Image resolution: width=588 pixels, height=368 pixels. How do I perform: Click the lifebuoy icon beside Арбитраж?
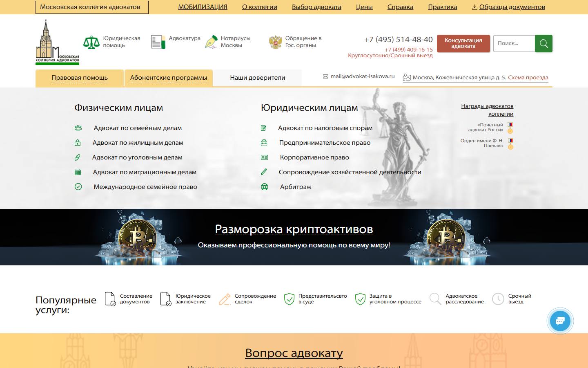tap(265, 187)
